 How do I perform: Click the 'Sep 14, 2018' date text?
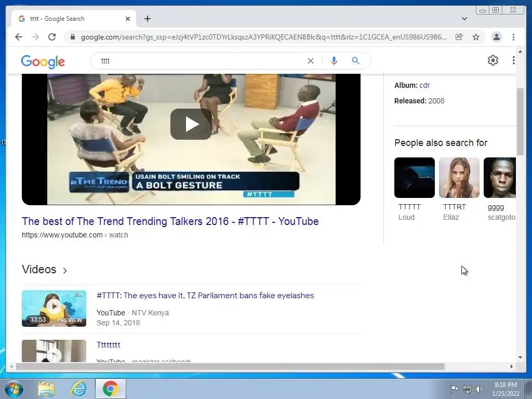[118, 323]
